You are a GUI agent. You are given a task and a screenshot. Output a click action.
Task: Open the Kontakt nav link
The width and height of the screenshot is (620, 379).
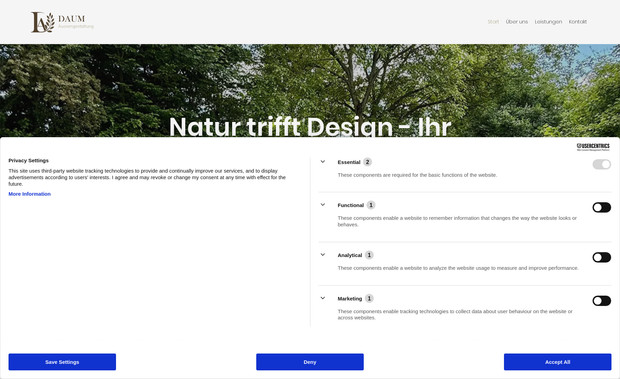tap(578, 22)
